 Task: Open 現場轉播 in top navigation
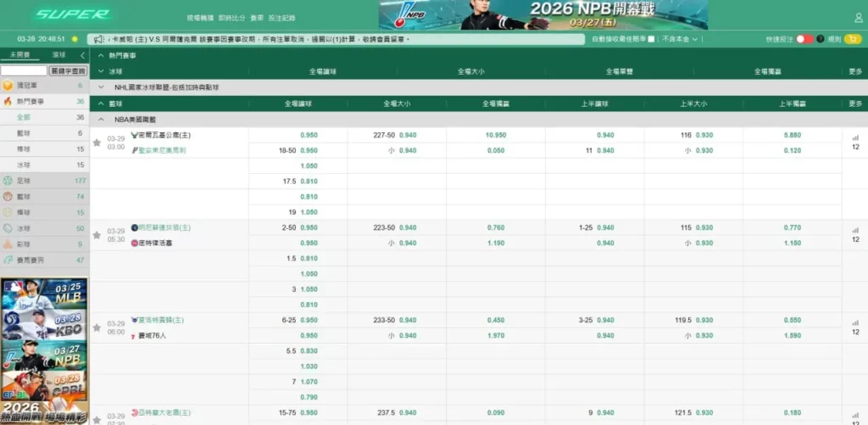[x=200, y=18]
